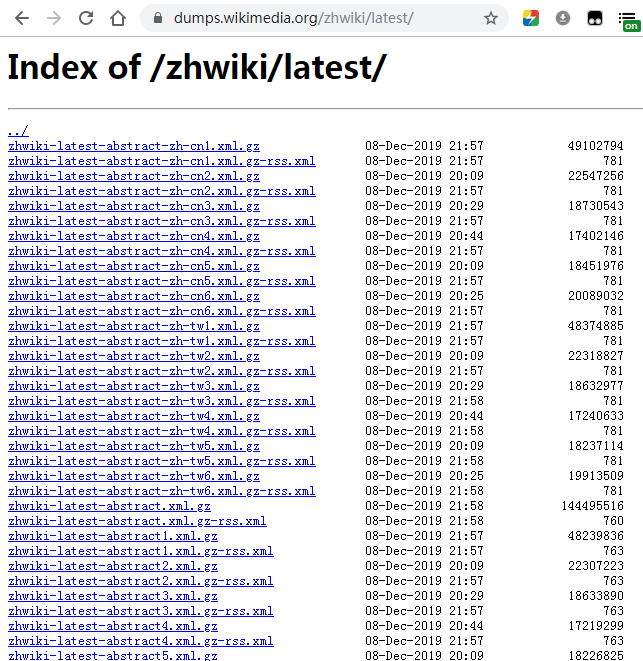Download zhwiki-latest-abstract3.xml.gz
The image size is (643, 661).
(113, 596)
